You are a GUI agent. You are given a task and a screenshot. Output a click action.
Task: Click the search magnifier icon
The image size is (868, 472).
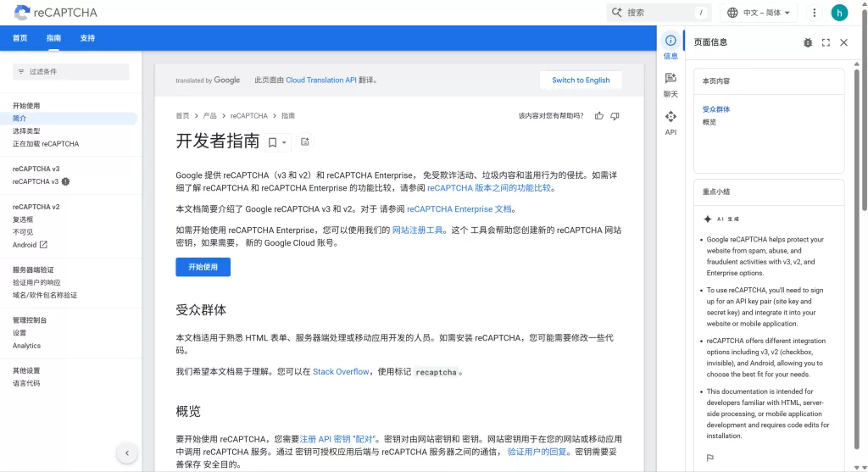click(617, 12)
